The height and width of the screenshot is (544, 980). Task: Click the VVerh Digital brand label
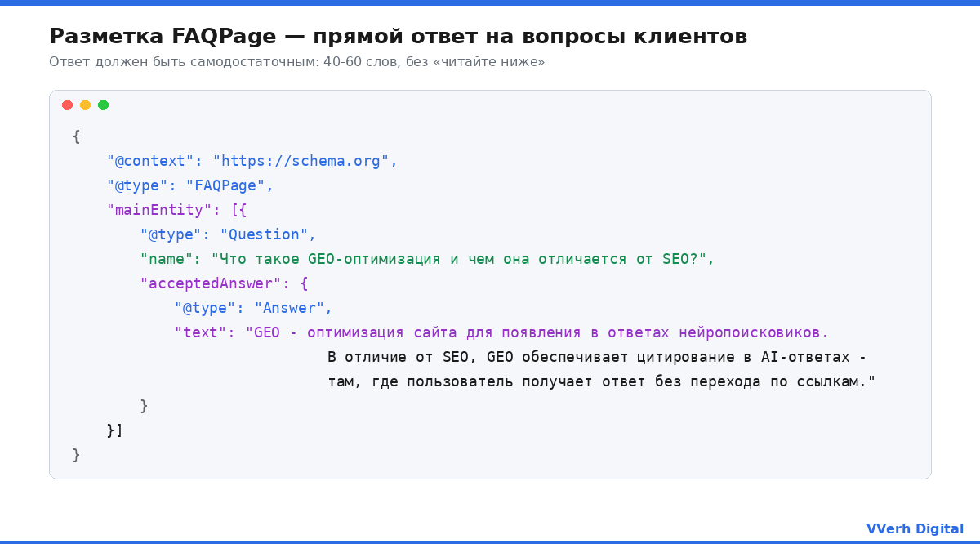(915, 529)
